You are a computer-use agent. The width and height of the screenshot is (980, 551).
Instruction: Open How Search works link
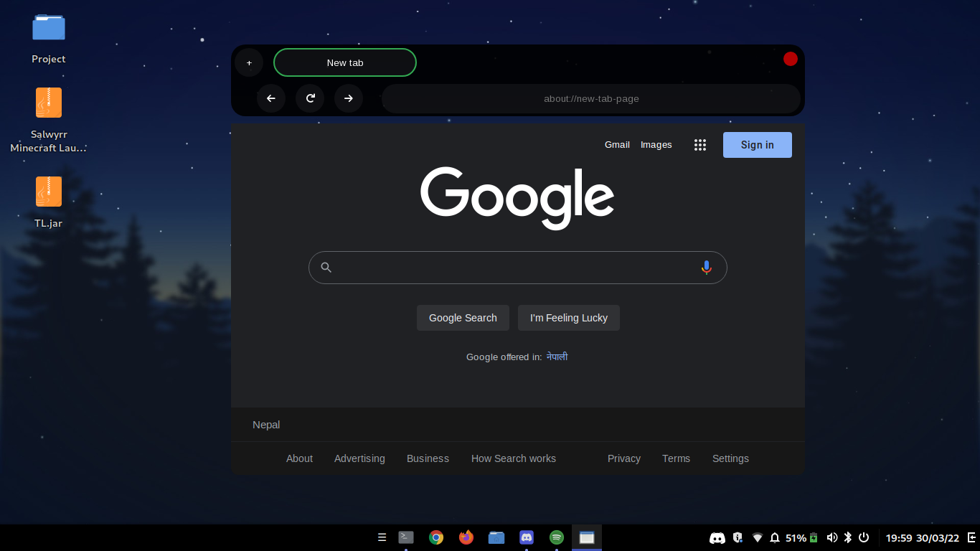coord(514,458)
